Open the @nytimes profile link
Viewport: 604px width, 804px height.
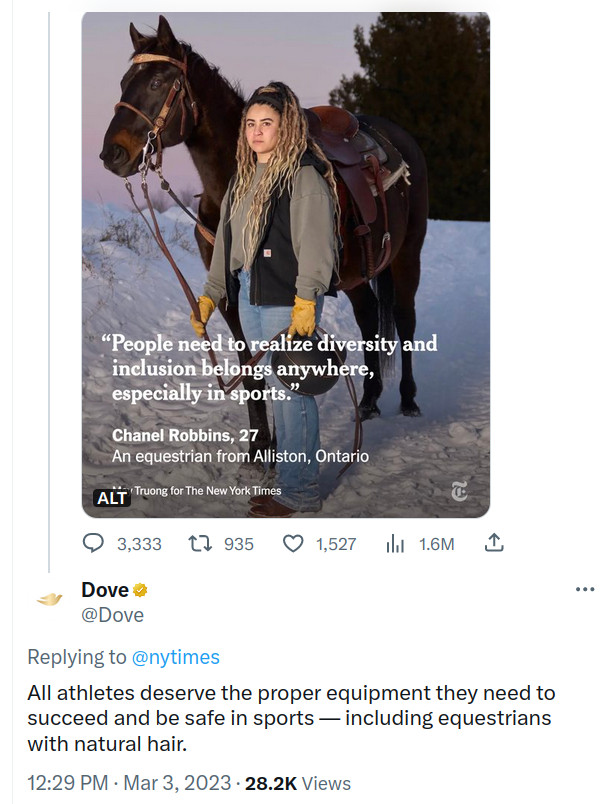click(x=176, y=657)
